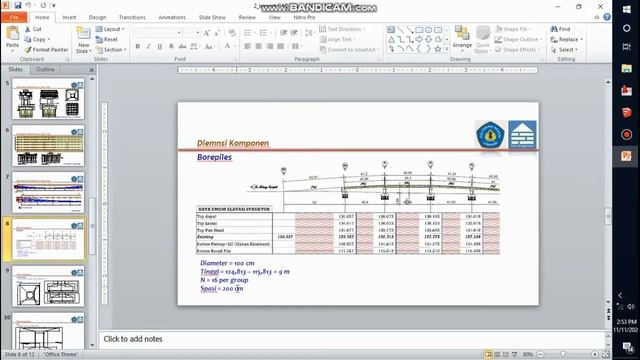Image resolution: width=640 pixels, height=360 pixels.
Task: Open the Animations ribbon tab
Action: point(172,17)
